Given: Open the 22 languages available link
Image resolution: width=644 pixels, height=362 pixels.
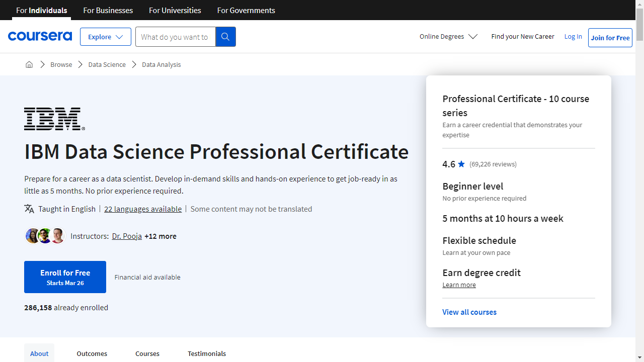Looking at the screenshot, I should point(143,209).
